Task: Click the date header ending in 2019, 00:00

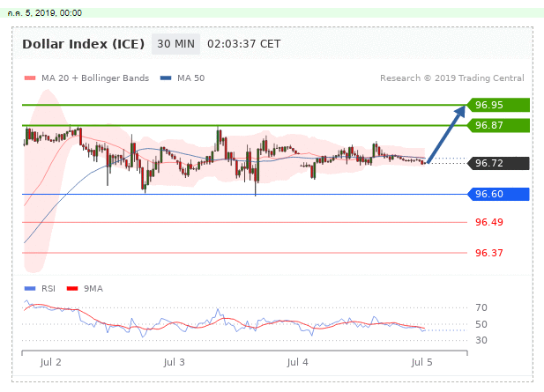Action: 45,13
